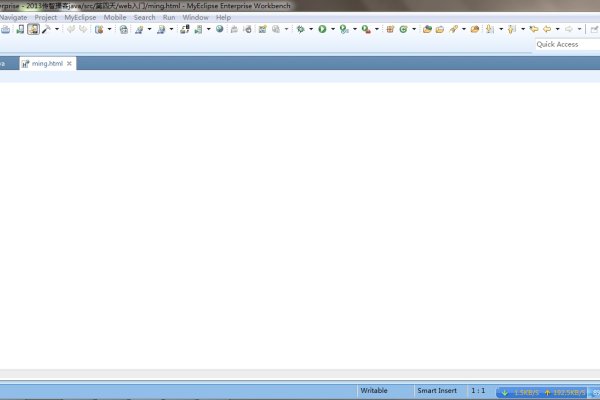Image resolution: width=600 pixels, height=400 pixels.
Task: Open the MyEclipse menu
Action: tap(80, 17)
